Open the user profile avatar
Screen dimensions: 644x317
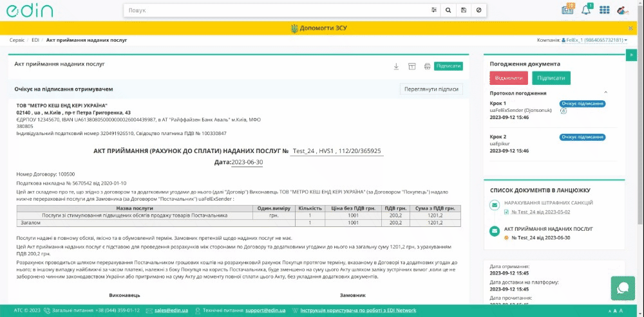(623, 10)
